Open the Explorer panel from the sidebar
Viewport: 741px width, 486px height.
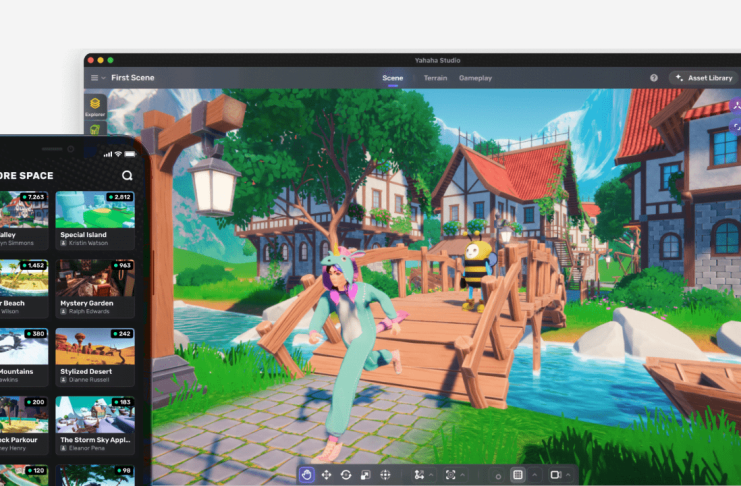pos(95,107)
